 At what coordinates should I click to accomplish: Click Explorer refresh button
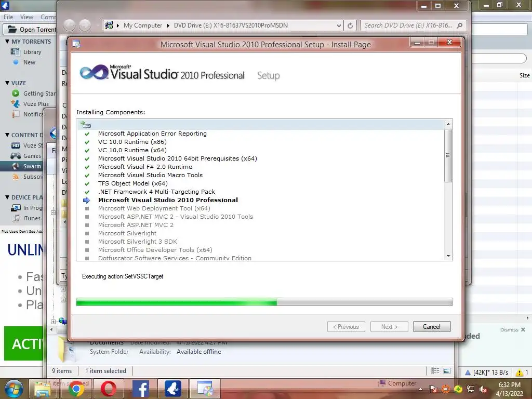point(350,25)
